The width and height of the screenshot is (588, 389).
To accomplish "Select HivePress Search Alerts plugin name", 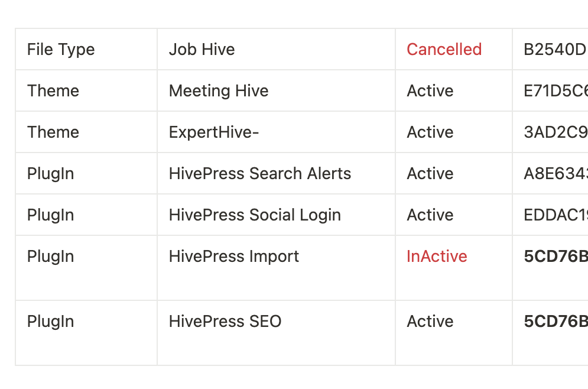I will 260,173.
